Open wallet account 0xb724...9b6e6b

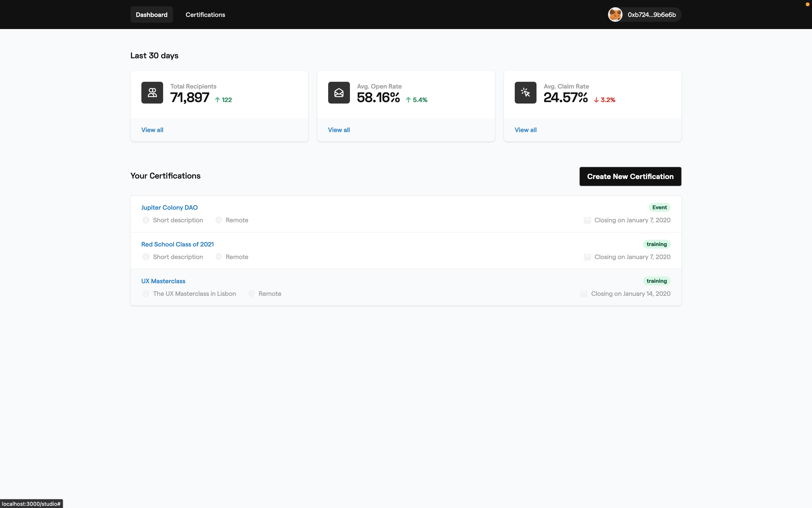tap(644, 15)
